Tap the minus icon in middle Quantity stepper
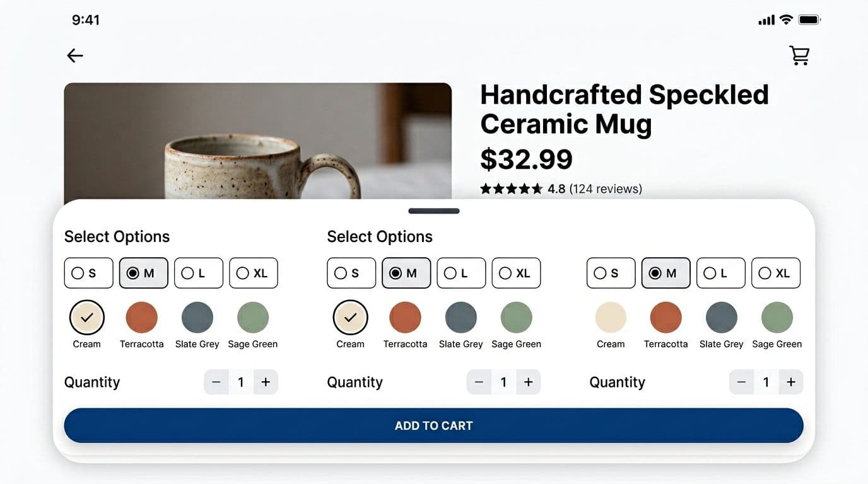Screen dimensions: 868x484 [479, 382]
